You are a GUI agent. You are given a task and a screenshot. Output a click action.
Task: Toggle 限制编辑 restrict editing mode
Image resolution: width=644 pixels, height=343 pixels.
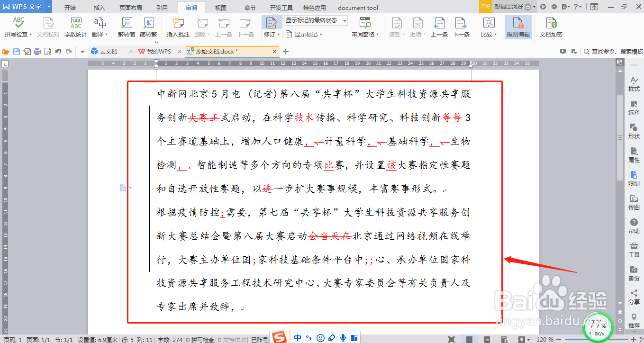[x=517, y=26]
